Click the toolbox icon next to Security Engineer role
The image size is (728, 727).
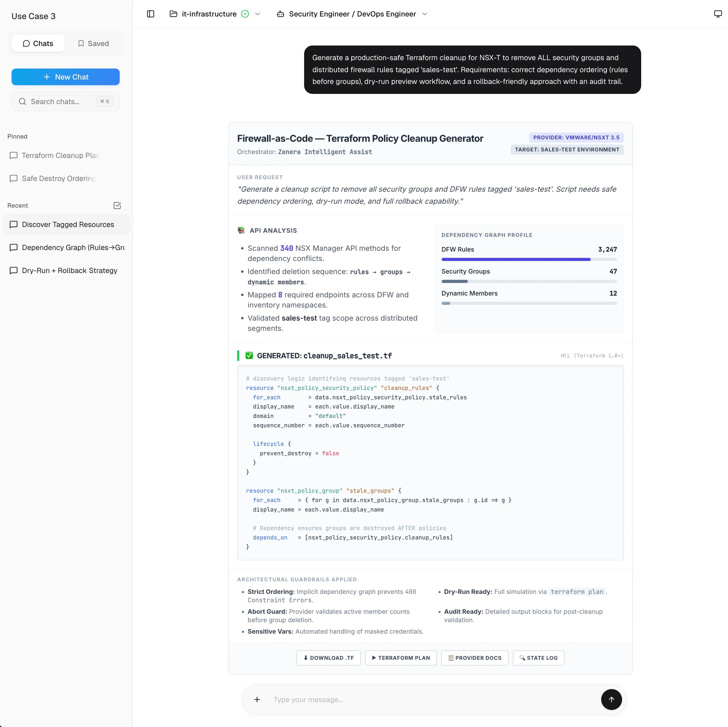coord(280,14)
